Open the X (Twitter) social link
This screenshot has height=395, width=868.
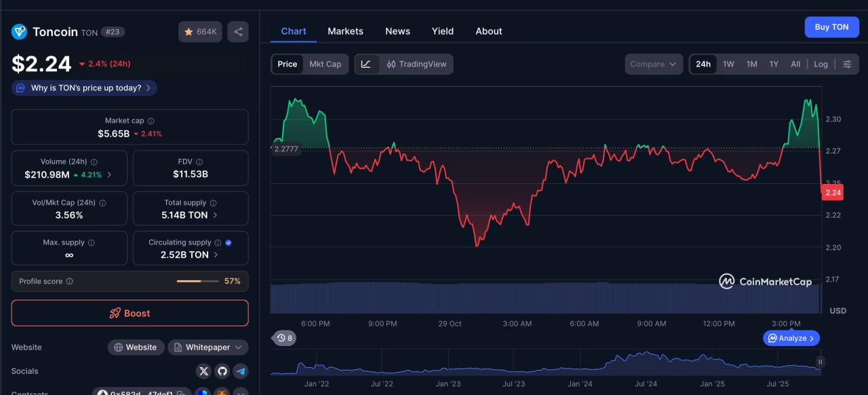point(203,371)
